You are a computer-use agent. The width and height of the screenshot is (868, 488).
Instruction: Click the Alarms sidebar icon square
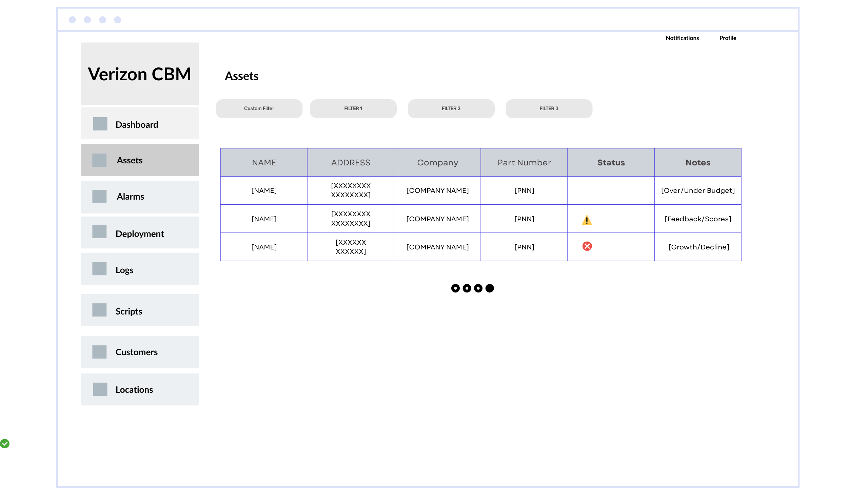(99, 196)
